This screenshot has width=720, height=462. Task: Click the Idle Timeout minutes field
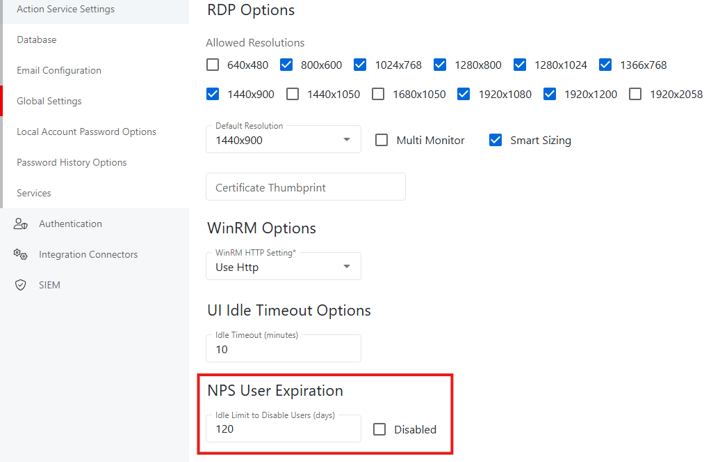[x=283, y=349]
